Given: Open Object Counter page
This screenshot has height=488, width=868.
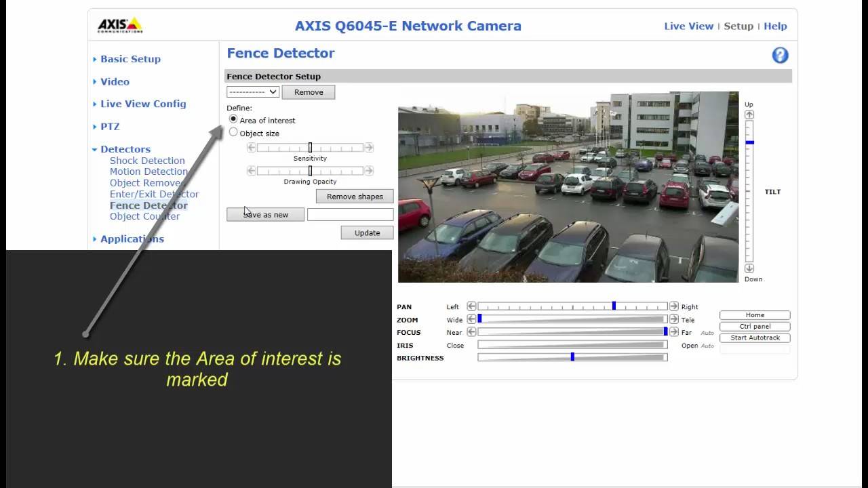Looking at the screenshot, I should click(x=144, y=216).
